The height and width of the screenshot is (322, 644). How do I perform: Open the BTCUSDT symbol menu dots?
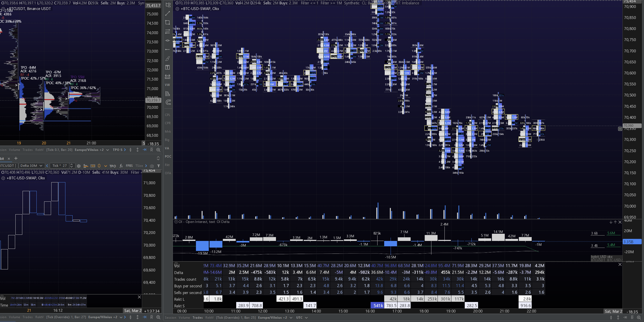tap(16, 166)
